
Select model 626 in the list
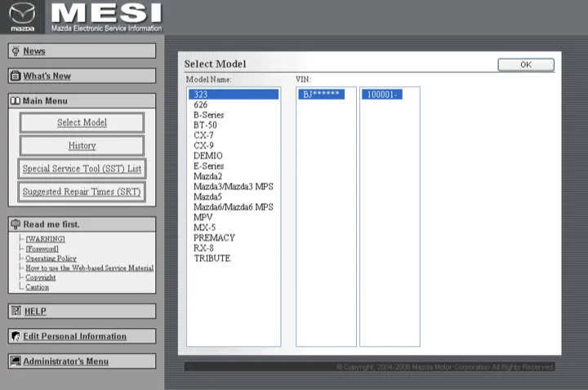pyautogui.click(x=234, y=104)
